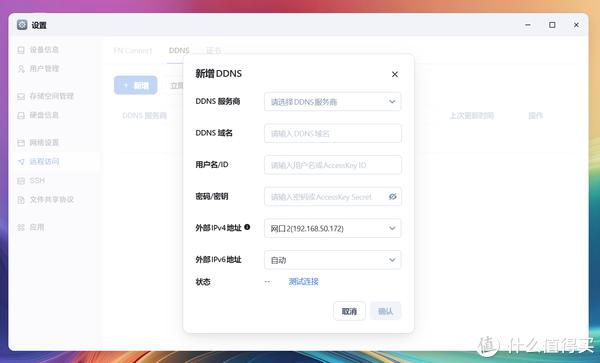Click the info icon beside 外部IPv4地址
This screenshot has height=363, width=600.
tap(247, 227)
